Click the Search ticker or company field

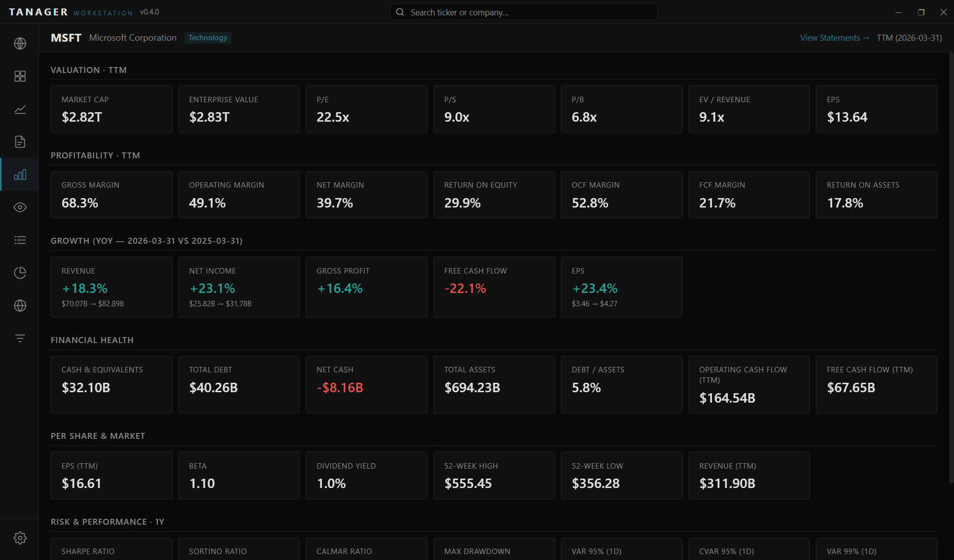coord(523,12)
